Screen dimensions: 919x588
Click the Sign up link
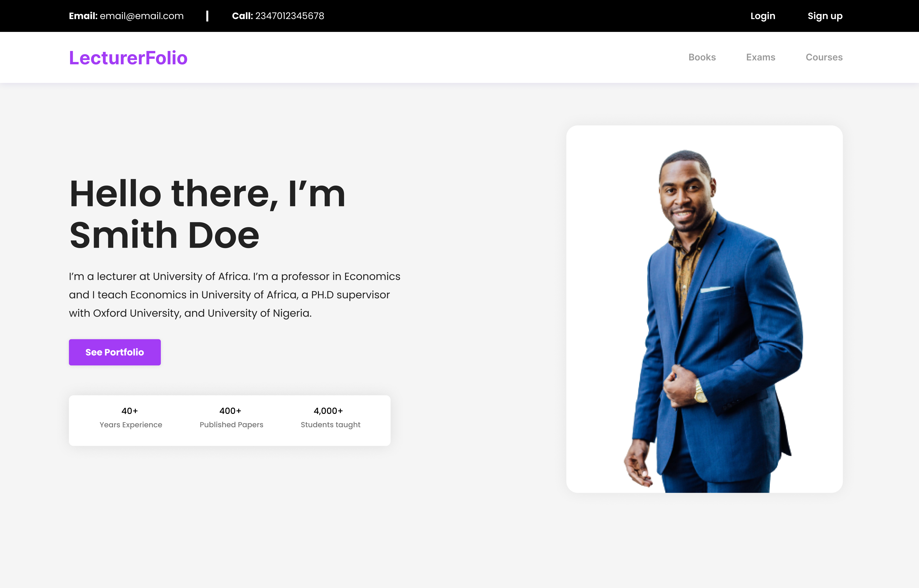[825, 16]
